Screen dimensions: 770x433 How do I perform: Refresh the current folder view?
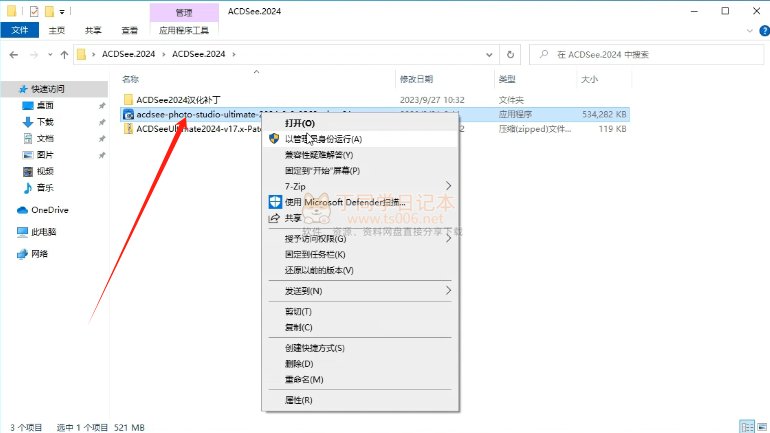[510, 54]
